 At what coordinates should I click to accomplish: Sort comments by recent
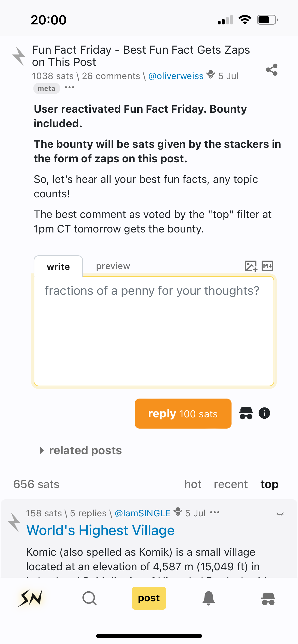click(231, 484)
